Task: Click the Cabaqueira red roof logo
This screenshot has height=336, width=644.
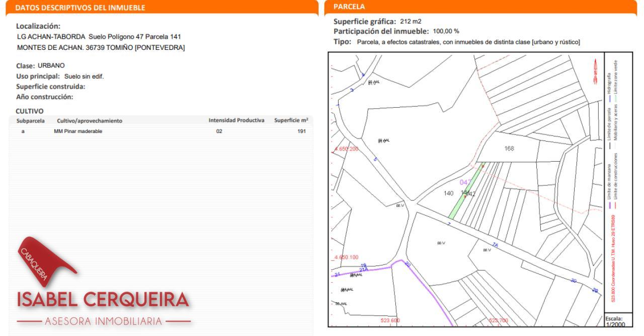Action: tap(47, 259)
